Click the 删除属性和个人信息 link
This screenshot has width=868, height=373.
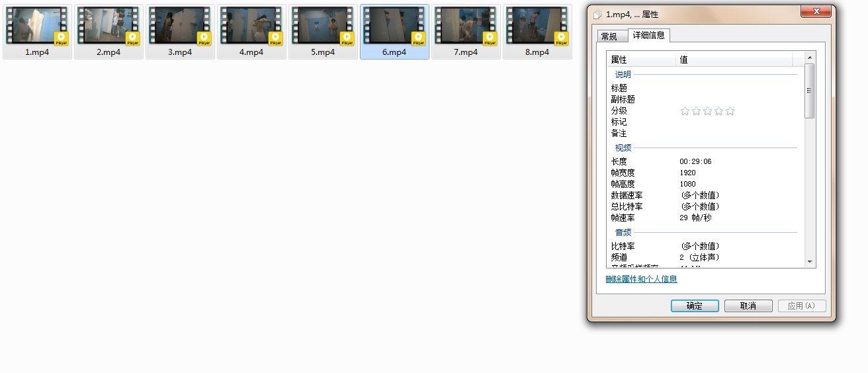click(x=641, y=279)
